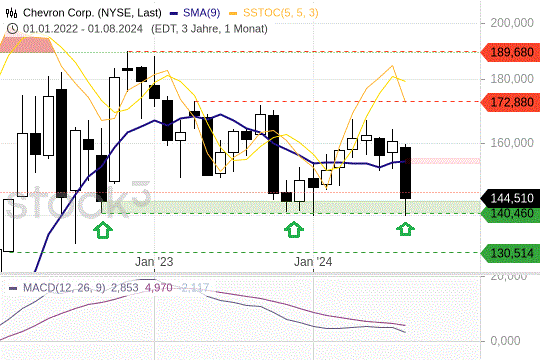Image resolution: width=540 pixels, height=360 pixels.
Task: Click the Chevron Corp. (NYSE, Last) title
Action: tap(92, 13)
